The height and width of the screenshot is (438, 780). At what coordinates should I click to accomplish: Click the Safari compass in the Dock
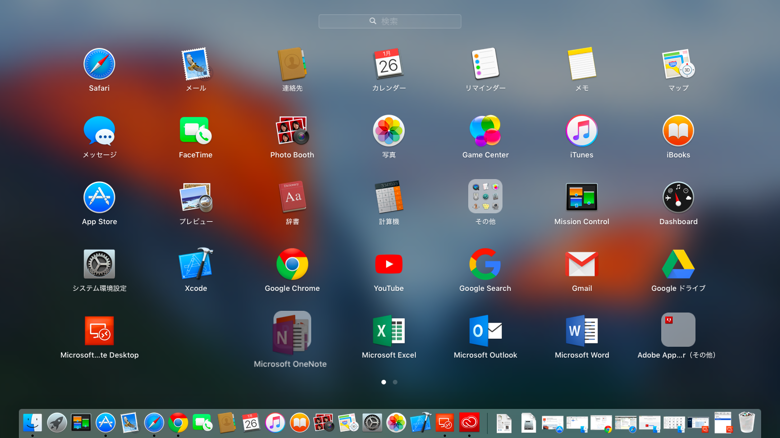click(x=154, y=423)
